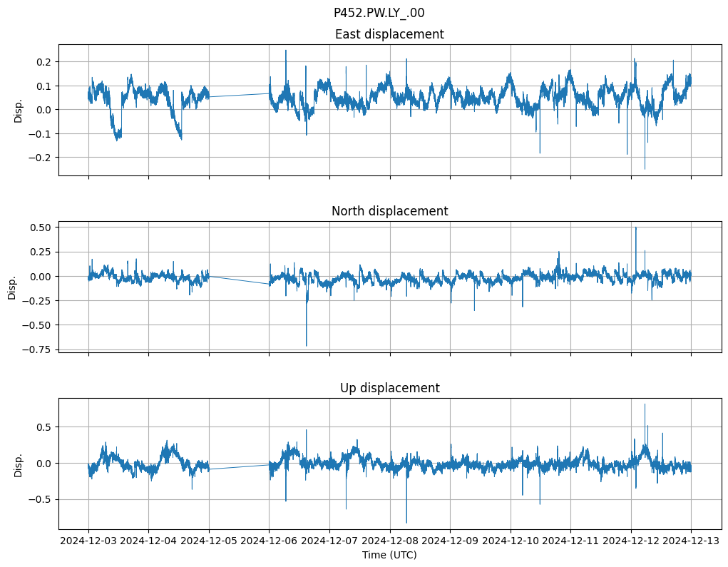Click the East plot's Disp. y-axis label
This screenshot has height=567, width=728.
click(x=19, y=111)
